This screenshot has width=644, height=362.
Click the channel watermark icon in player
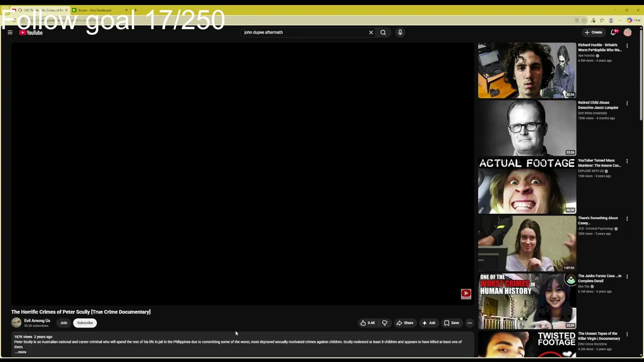coord(466,294)
